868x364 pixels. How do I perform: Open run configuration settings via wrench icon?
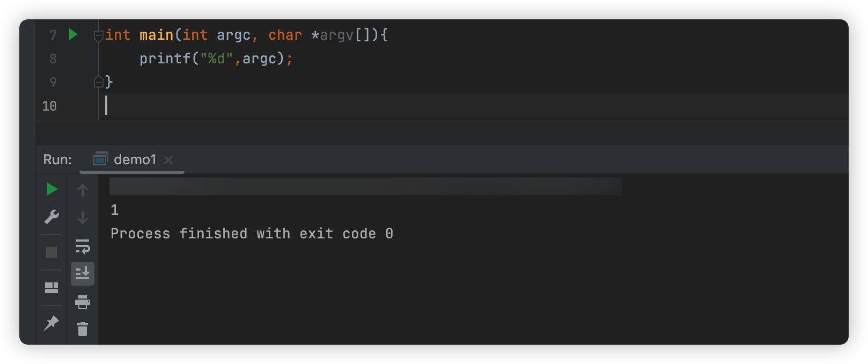[x=52, y=217]
